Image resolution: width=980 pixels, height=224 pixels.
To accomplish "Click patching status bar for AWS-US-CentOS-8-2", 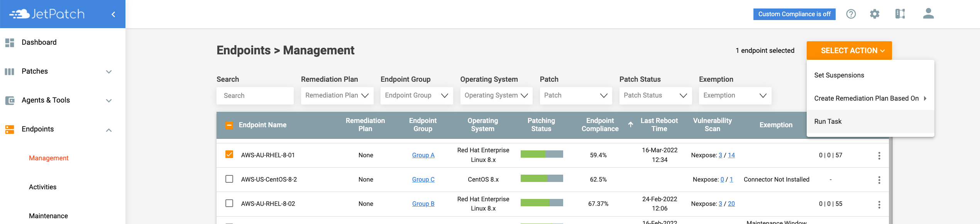I will (542, 179).
